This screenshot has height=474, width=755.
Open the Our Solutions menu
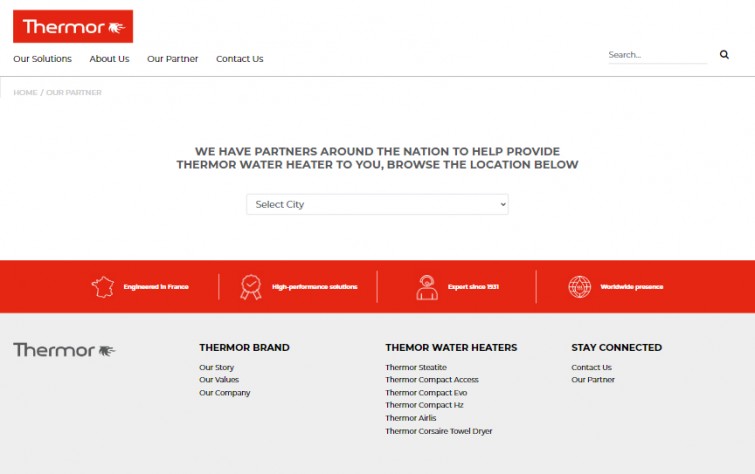point(42,59)
